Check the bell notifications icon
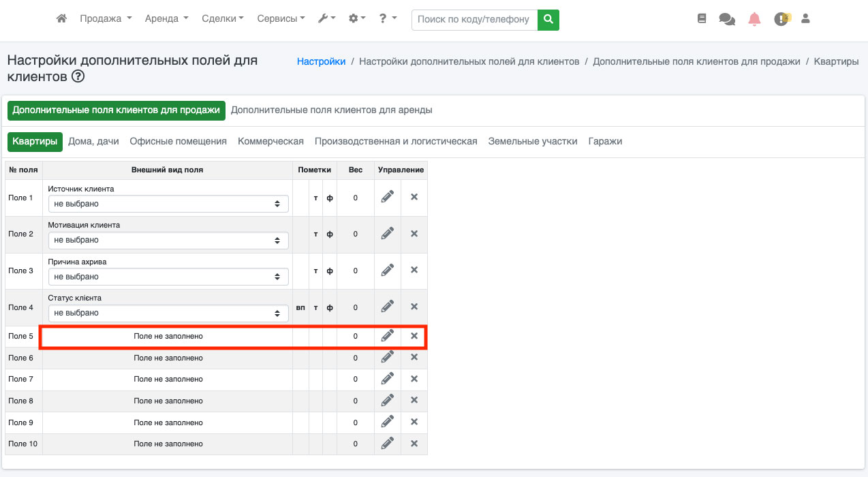 click(x=754, y=19)
